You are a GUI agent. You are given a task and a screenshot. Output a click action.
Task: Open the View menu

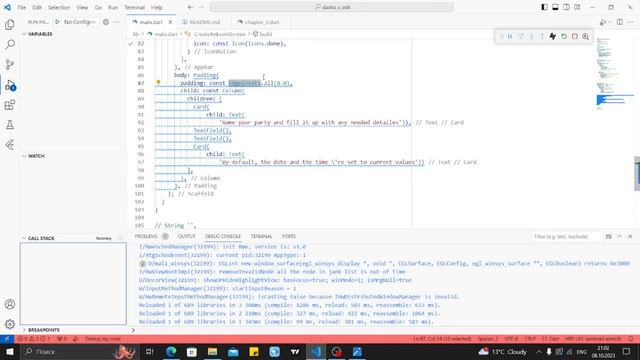click(x=82, y=7)
